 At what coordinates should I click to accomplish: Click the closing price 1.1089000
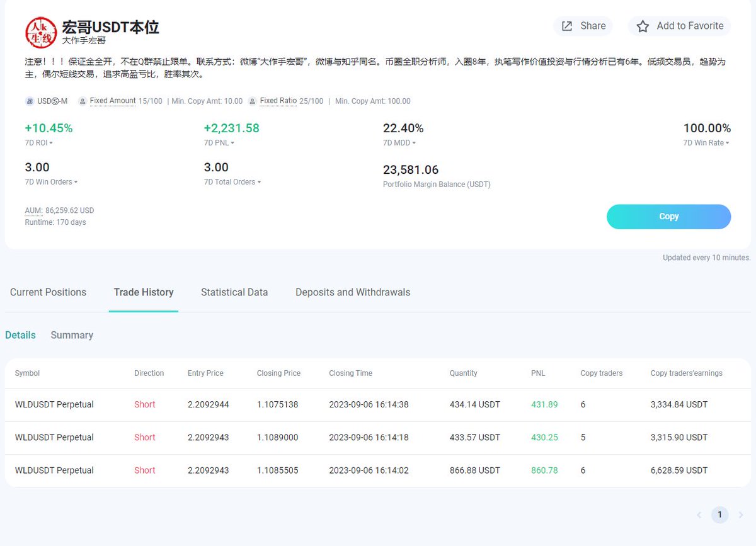277,437
